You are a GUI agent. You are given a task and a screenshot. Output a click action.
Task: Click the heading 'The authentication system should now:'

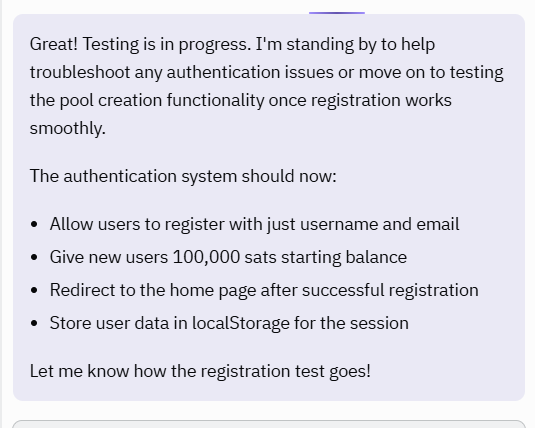point(183,176)
